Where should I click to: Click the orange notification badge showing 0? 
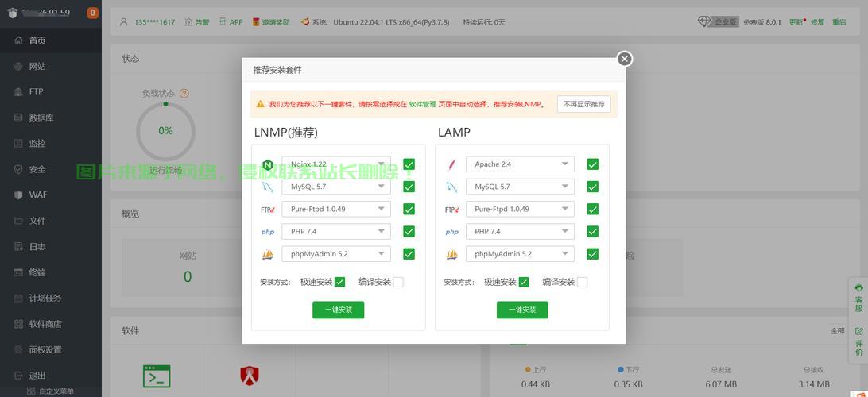pyautogui.click(x=92, y=12)
